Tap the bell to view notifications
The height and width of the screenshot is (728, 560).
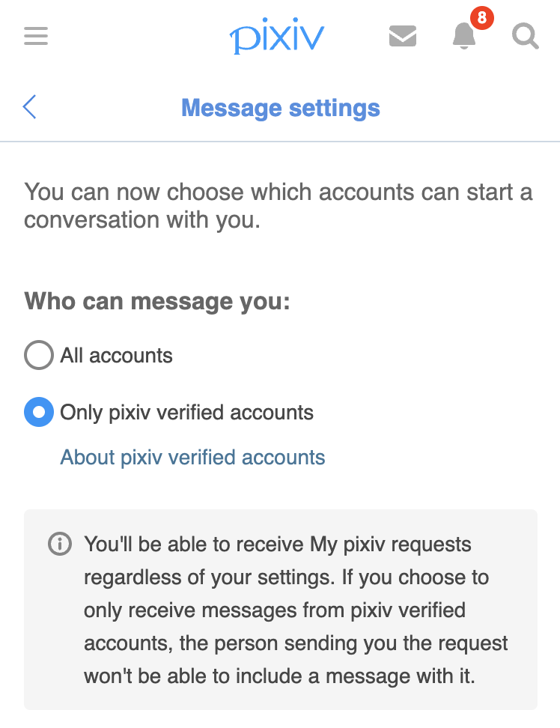coord(463,37)
